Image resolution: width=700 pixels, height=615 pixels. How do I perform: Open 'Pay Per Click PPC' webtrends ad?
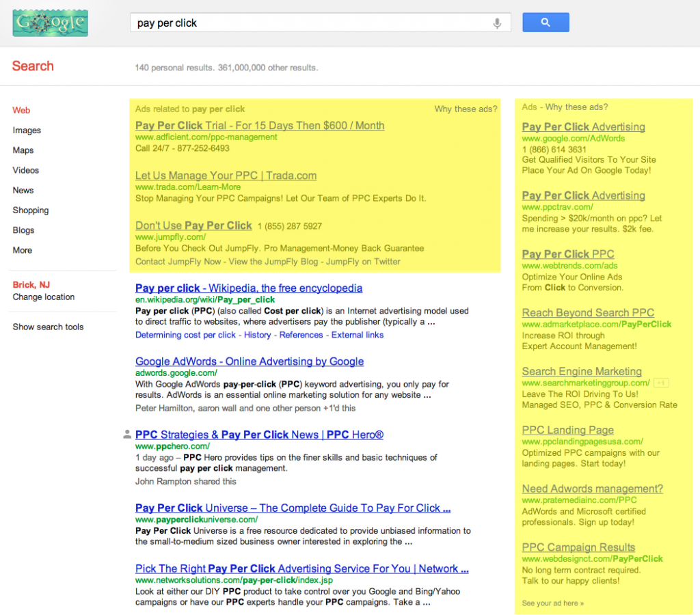click(568, 254)
